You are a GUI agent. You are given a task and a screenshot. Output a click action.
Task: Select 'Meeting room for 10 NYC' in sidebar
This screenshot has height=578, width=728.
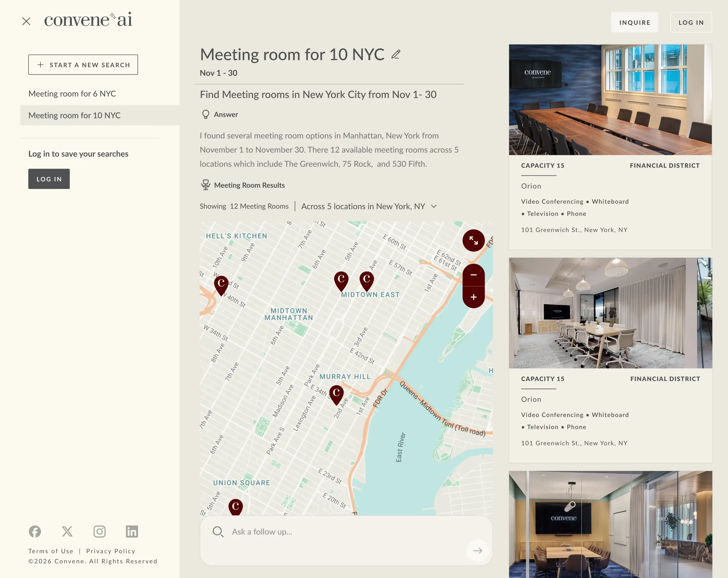tap(100, 115)
